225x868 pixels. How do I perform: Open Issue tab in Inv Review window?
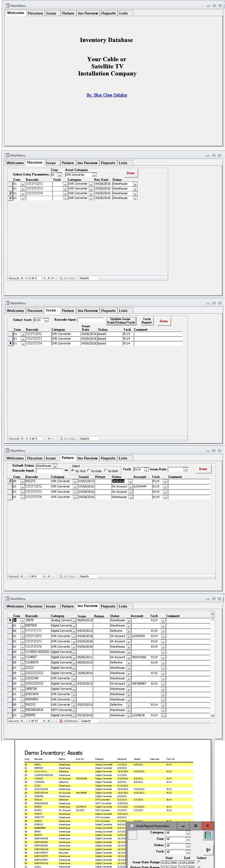[51, 606]
